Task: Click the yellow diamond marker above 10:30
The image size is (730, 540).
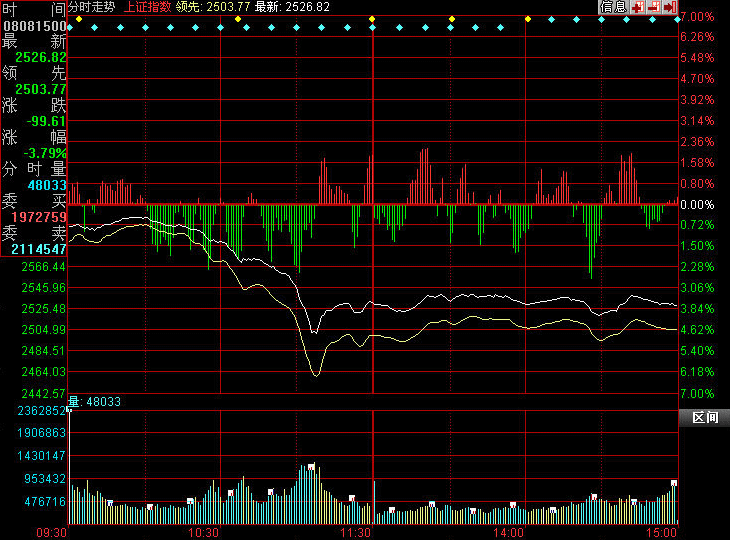Action: point(221,19)
